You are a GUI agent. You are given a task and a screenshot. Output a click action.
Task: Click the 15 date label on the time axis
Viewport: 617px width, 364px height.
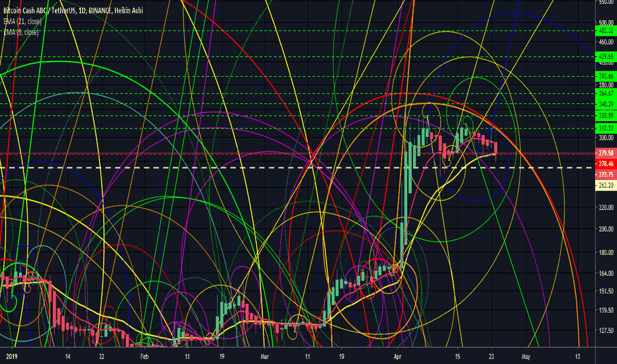tap(457, 357)
